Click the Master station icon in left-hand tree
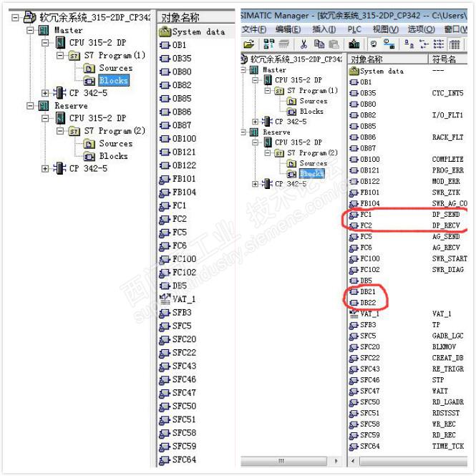476x476 pixels. 44,30
